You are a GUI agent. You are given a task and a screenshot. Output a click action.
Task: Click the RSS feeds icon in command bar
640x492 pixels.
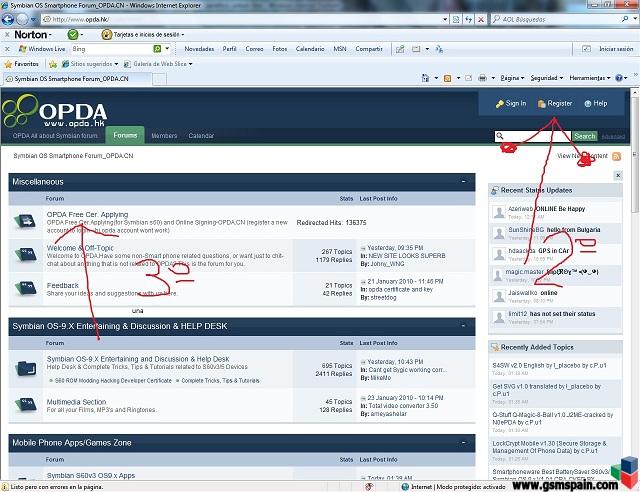(x=447, y=78)
